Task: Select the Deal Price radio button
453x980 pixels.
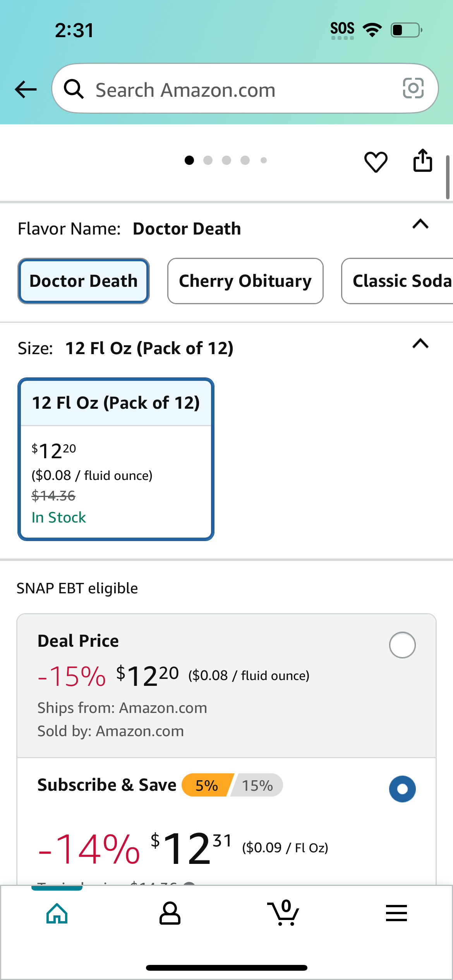Action: [402, 645]
